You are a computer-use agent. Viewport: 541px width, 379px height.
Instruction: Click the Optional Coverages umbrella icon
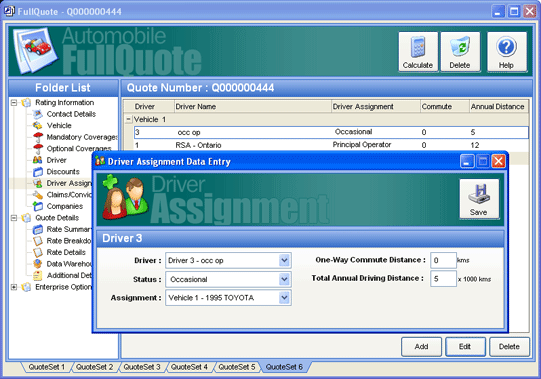pyautogui.click(x=38, y=148)
